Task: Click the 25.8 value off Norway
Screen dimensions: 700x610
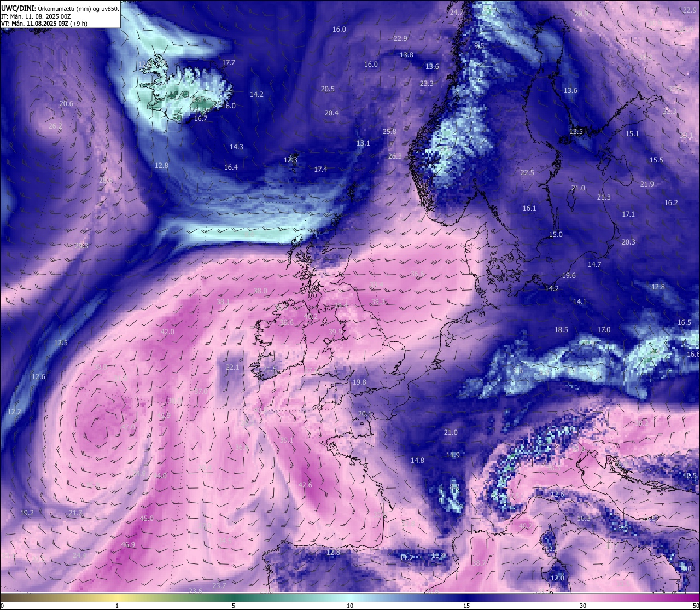Action: coord(389,132)
